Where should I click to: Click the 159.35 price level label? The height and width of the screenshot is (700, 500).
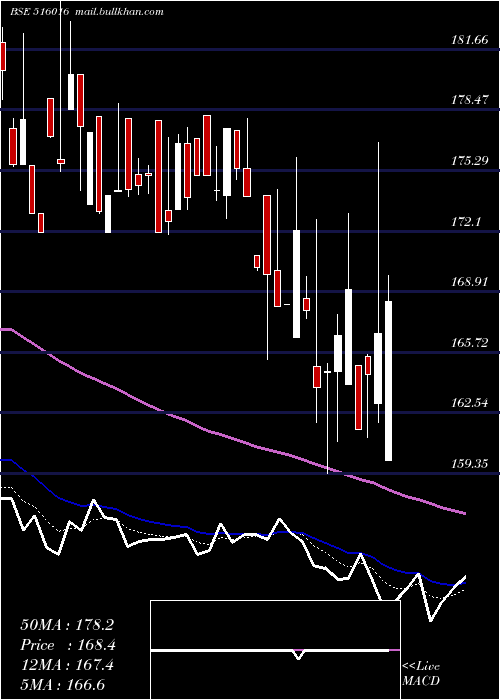tap(470, 464)
